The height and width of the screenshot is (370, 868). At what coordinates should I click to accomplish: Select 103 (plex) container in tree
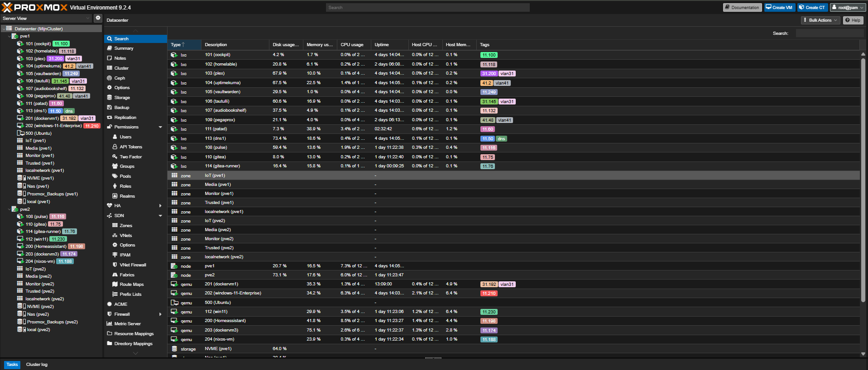click(35, 59)
